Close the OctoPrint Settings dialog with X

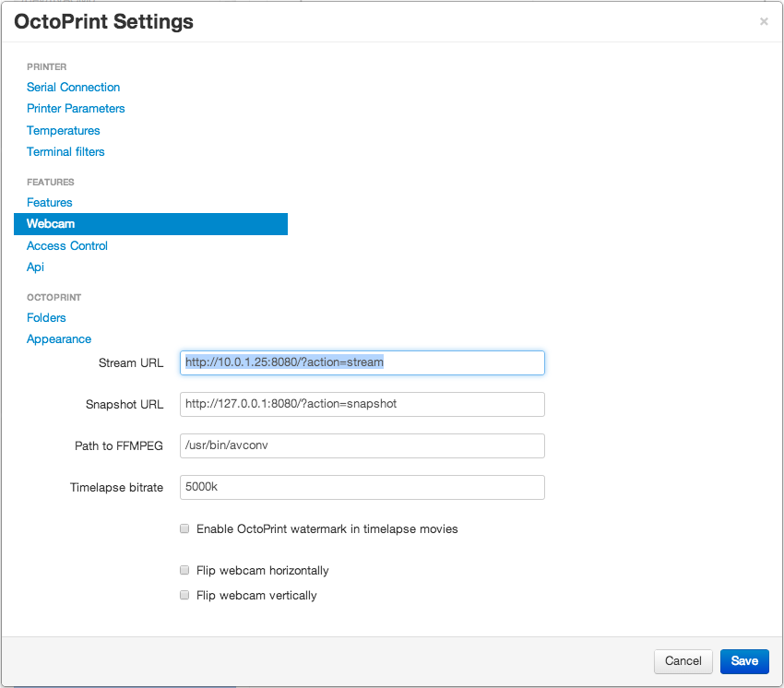pyautogui.click(x=764, y=21)
